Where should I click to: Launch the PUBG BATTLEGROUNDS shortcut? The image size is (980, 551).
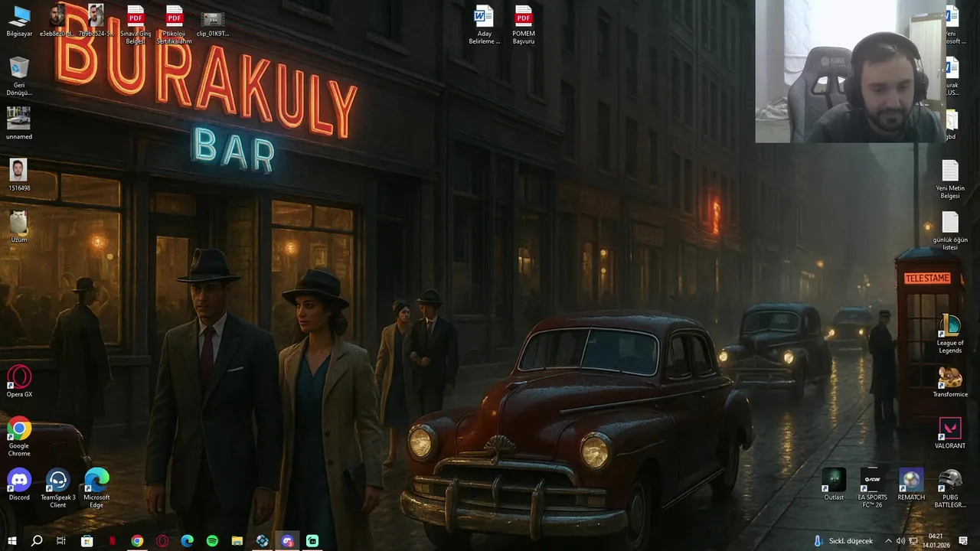(x=950, y=488)
